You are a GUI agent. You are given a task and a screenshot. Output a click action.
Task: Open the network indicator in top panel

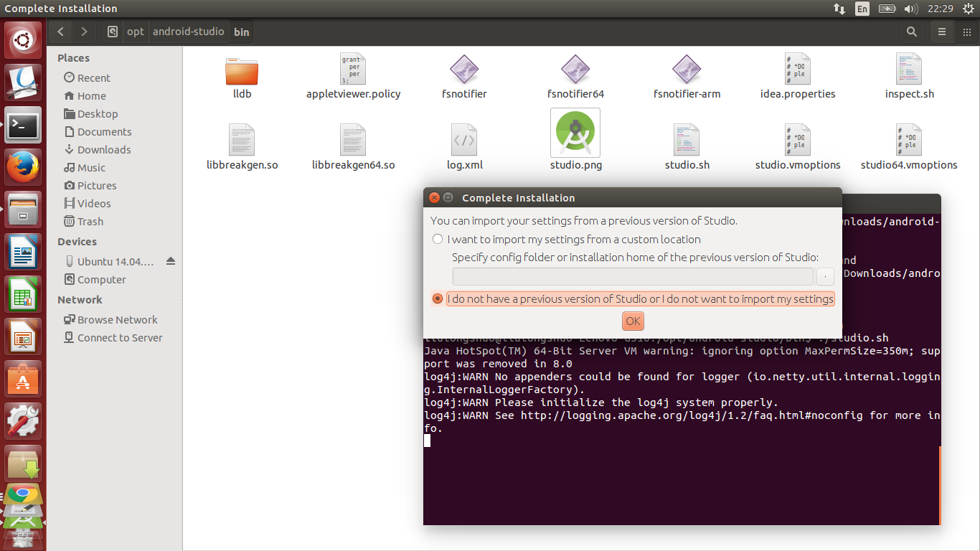[839, 9]
